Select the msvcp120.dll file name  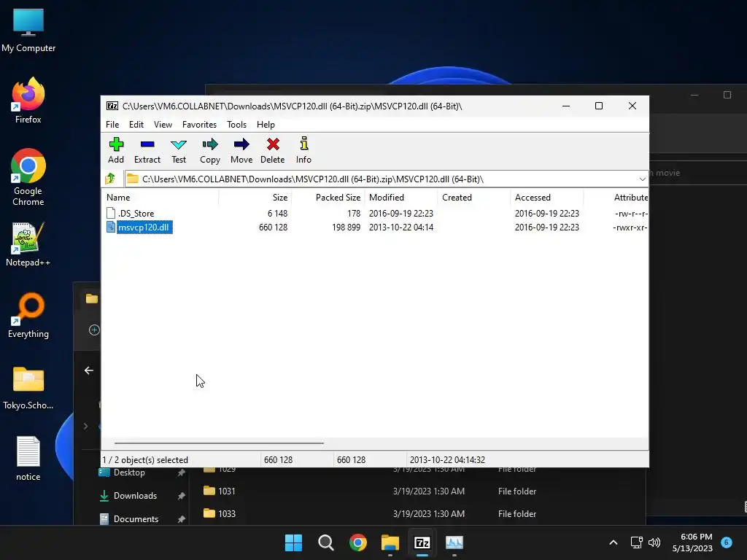[x=144, y=227]
